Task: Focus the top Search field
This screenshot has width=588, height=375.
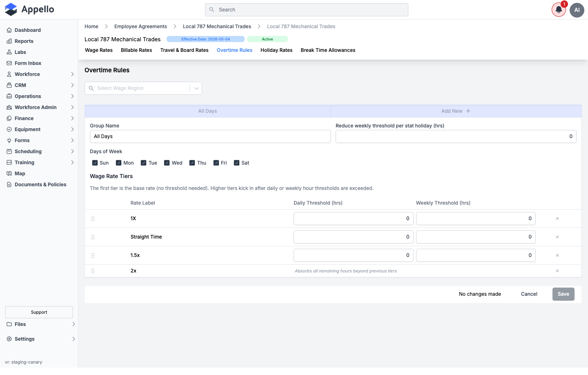Action: tap(307, 10)
